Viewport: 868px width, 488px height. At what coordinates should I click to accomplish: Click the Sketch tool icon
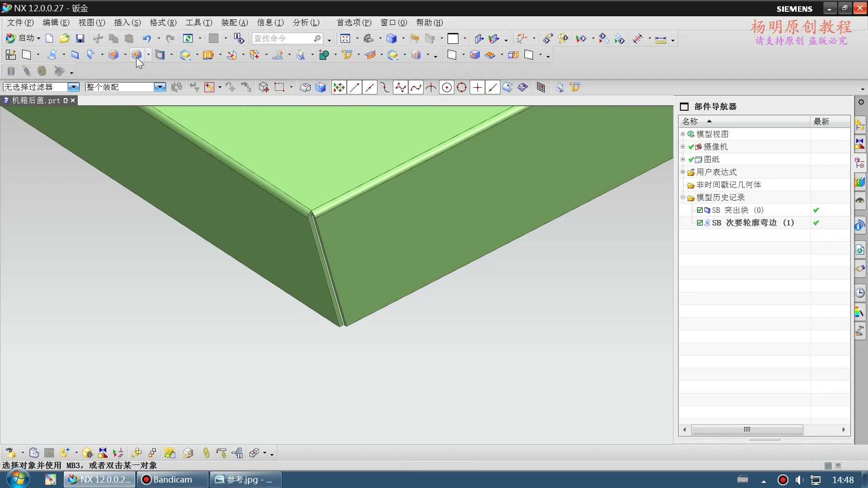click(10, 55)
